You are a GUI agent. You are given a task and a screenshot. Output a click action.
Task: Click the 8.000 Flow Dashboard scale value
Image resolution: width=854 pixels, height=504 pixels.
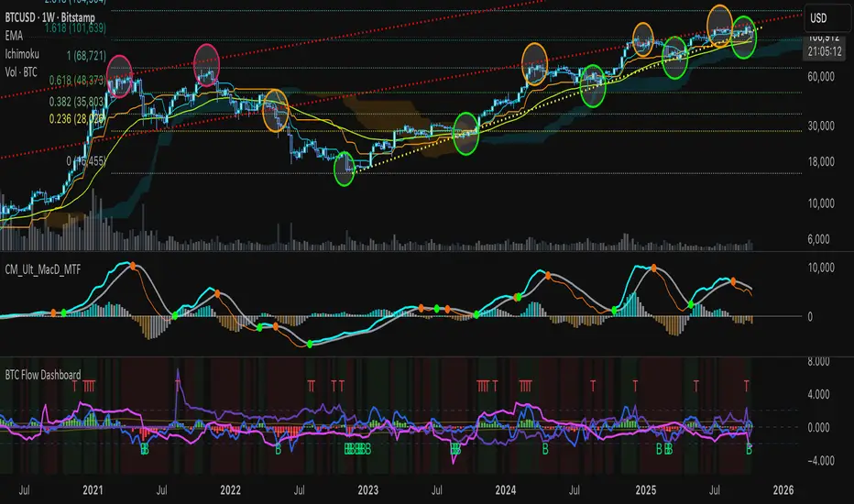[818, 362]
